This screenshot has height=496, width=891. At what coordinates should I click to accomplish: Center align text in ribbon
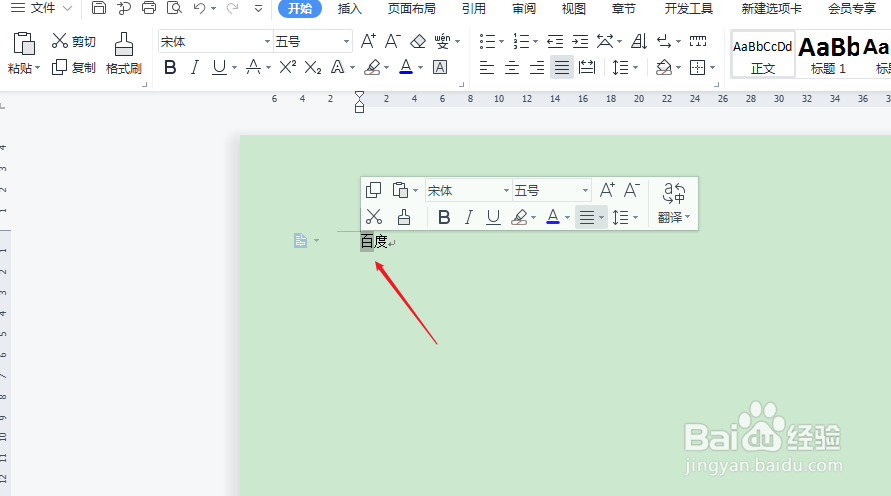point(511,68)
